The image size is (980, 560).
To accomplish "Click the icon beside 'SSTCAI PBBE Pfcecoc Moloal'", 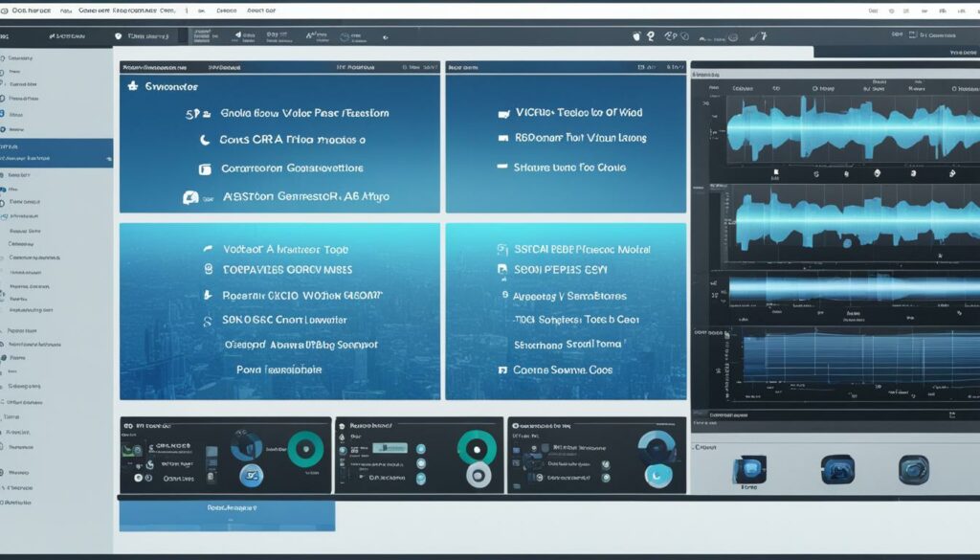I will point(501,250).
